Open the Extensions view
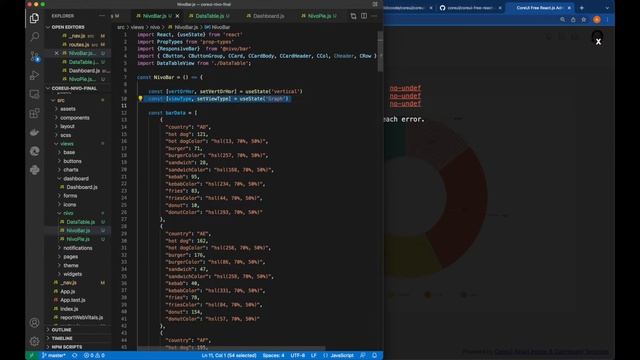The width and height of the screenshot is (640, 360). 35,113
